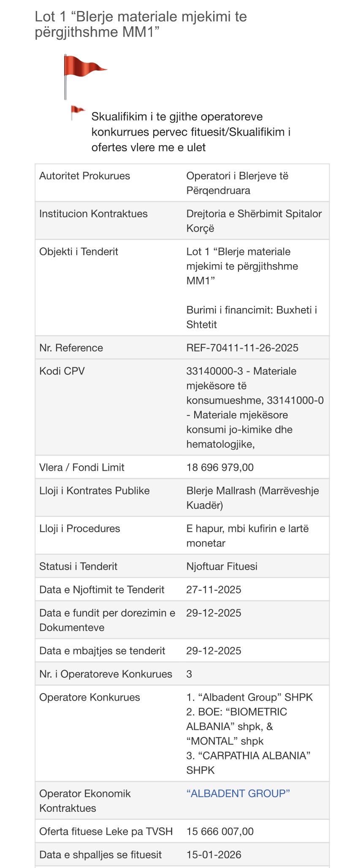The image size is (350, 868).
Task: Click "Drejtoria e Shërbimit Spitalor Korçë" value
Action: pyautogui.click(x=254, y=221)
